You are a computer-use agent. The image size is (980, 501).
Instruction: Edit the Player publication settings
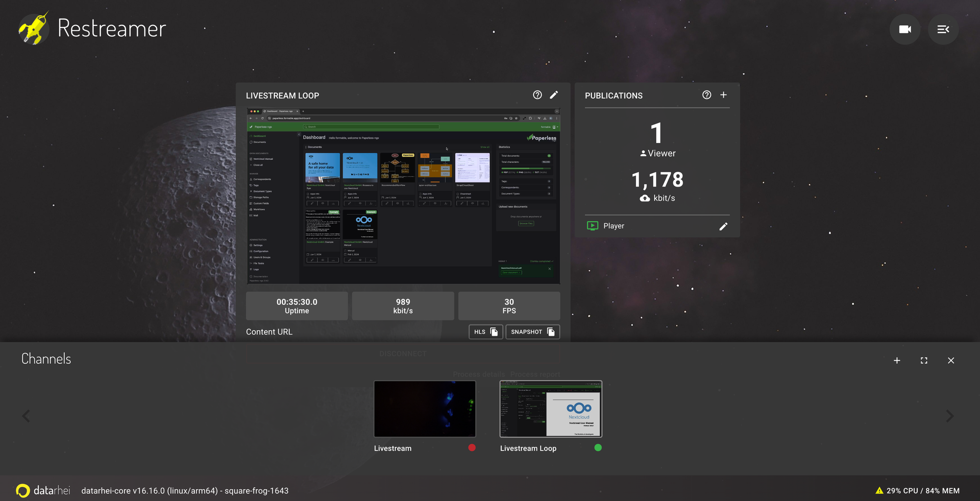724,226
